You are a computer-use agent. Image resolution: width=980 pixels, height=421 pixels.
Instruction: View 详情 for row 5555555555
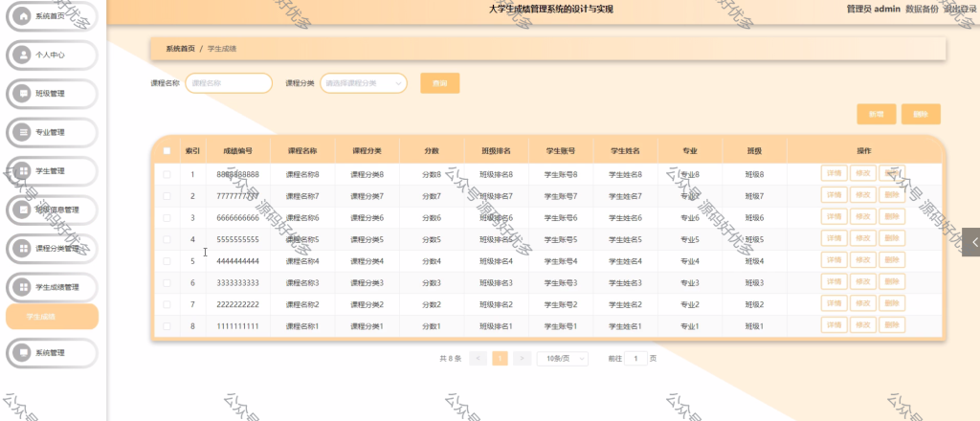[x=834, y=238]
